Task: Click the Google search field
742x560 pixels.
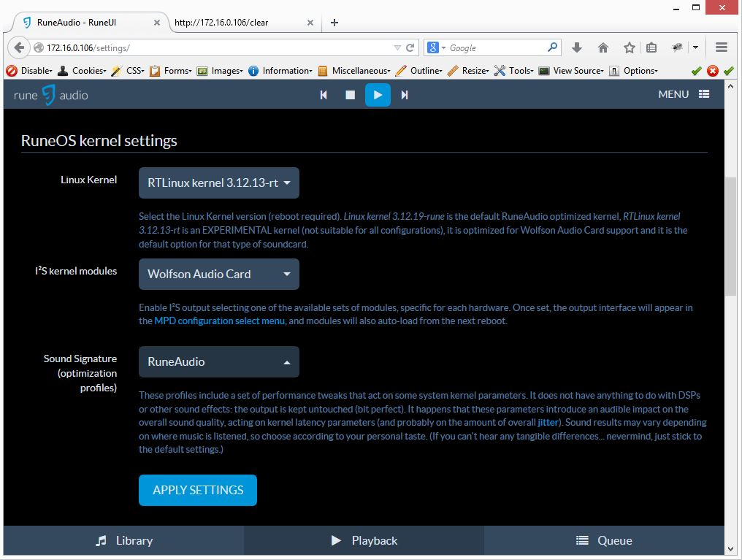Action: [496, 47]
